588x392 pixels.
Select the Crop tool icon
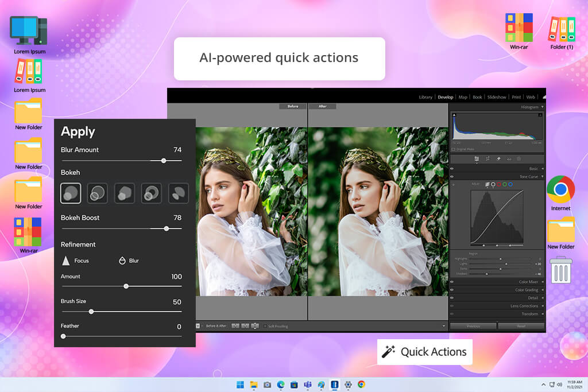click(488, 158)
